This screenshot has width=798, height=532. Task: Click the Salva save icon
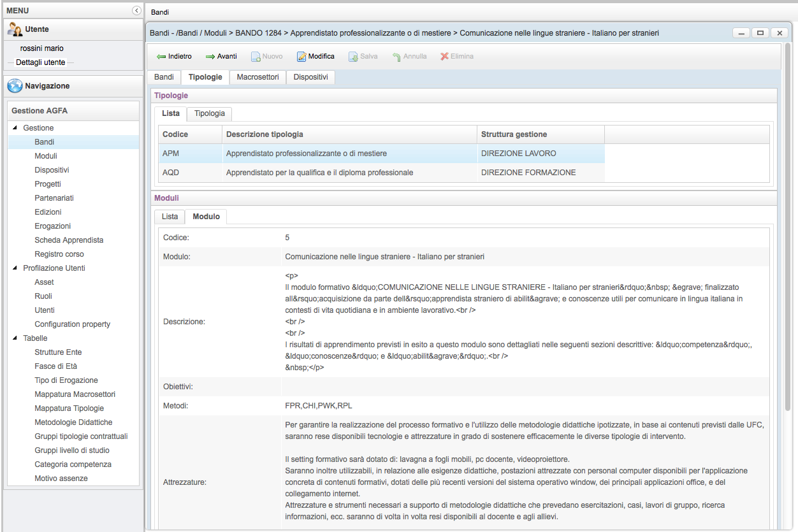(353, 57)
